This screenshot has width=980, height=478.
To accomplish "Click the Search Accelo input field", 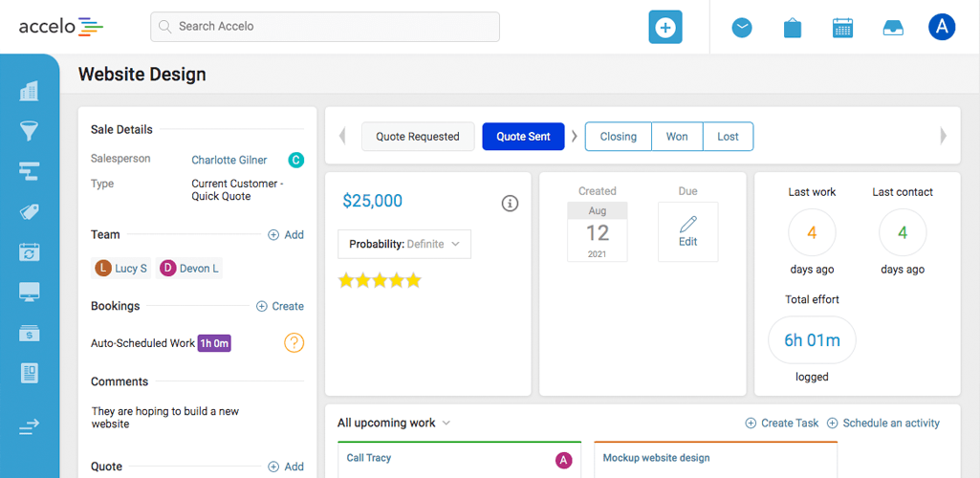I will tap(325, 27).
